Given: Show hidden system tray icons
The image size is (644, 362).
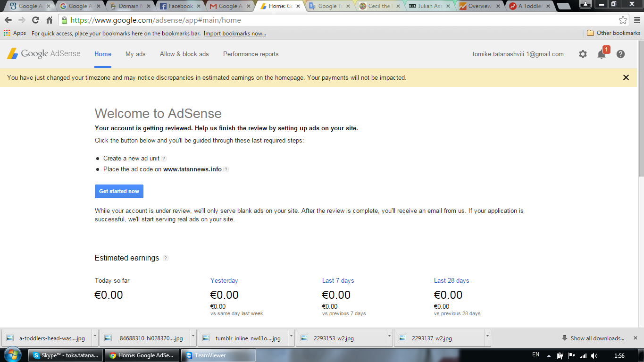Looking at the screenshot, I should pos(549,355).
